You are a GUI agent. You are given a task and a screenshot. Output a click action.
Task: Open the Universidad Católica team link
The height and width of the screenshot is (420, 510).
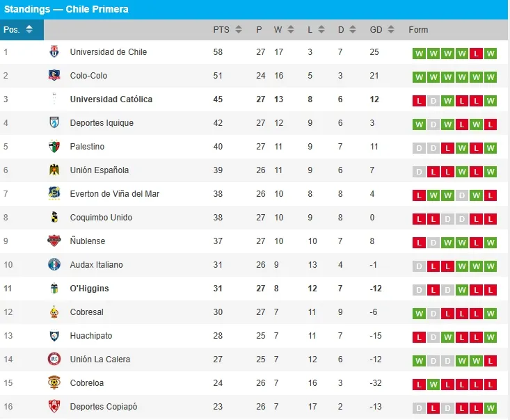[111, 99]
